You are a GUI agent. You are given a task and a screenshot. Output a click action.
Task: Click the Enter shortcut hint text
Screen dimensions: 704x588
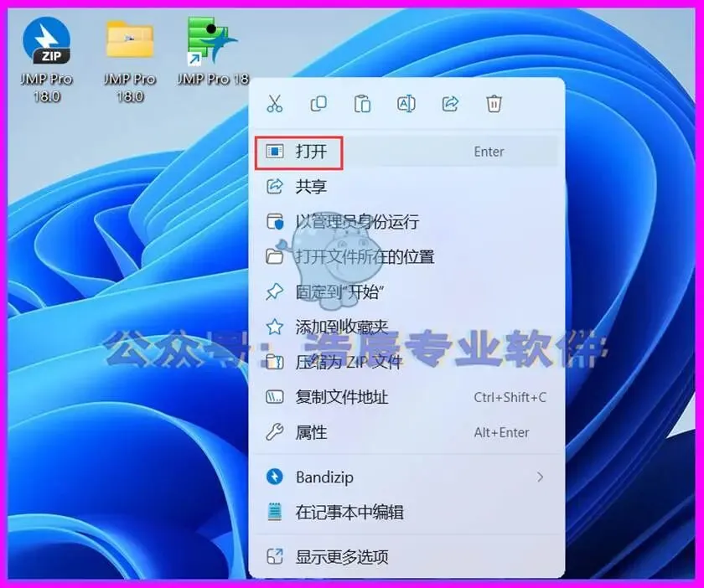click(x=489, y=152)
